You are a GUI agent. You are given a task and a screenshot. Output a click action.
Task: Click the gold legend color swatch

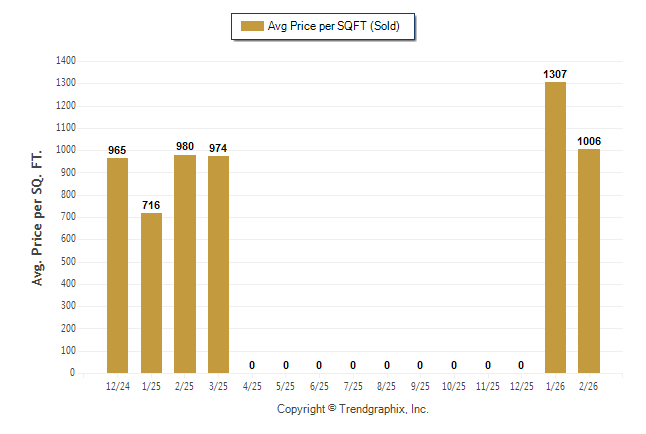(x=252, y=26)
